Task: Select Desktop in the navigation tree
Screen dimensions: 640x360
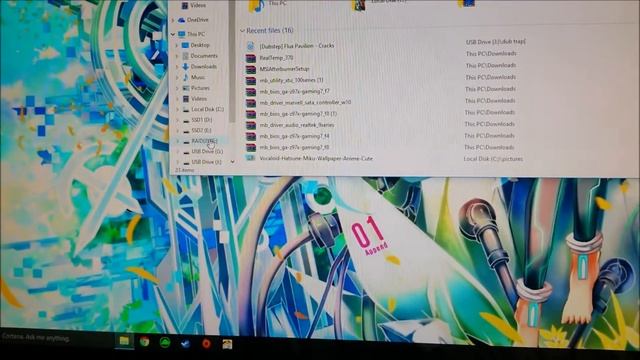Action: 200,45
